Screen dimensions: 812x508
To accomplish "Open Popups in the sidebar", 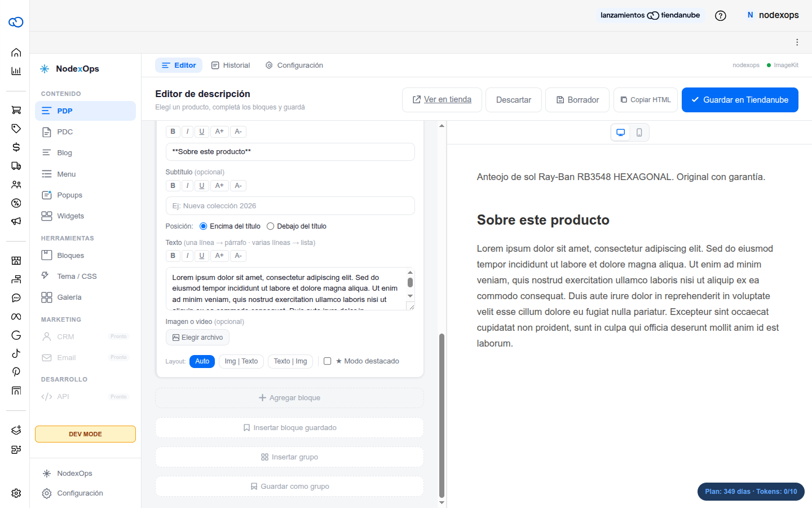I will tap(85, 195).
